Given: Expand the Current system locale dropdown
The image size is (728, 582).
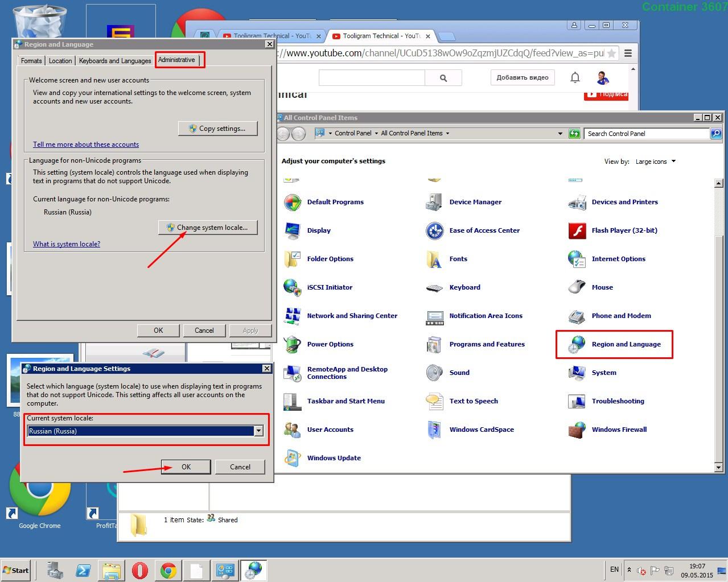Looking at the screenshot, I should coord(258,431).
